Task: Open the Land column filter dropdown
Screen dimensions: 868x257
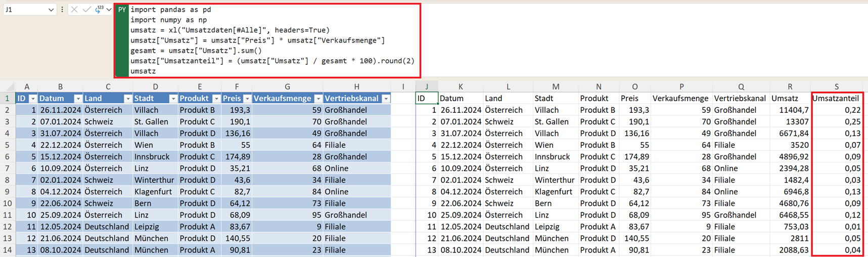Action: pos(128,99)
